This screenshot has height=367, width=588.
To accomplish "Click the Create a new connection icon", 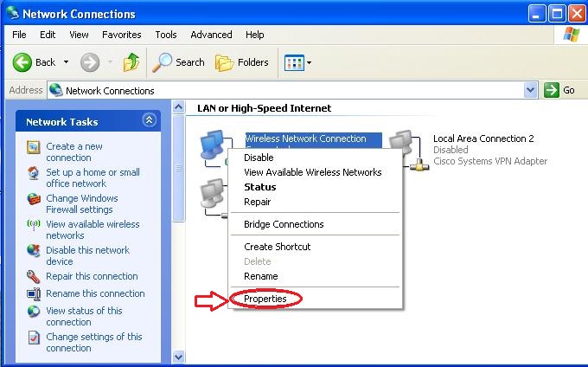I will click(x=34, y=147).
